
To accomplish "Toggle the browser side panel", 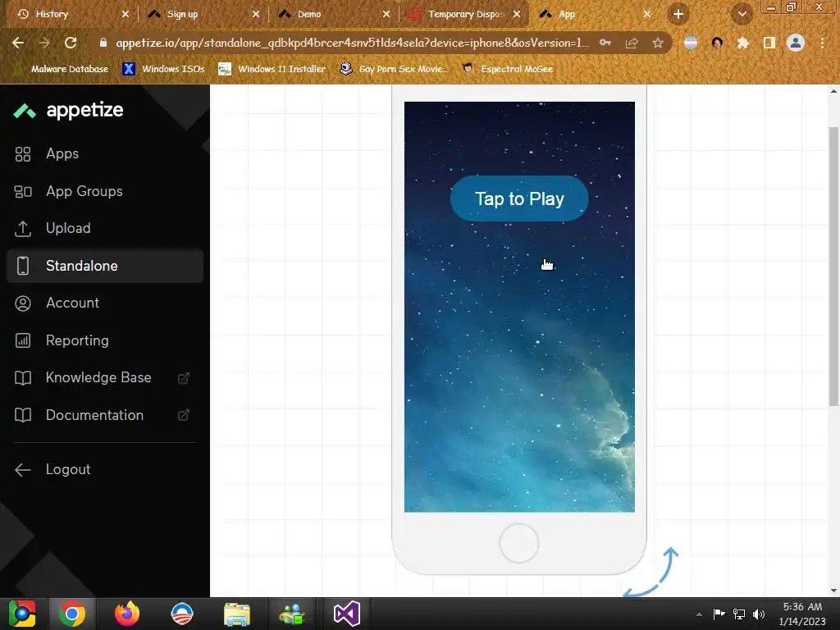I will (769, 43).
